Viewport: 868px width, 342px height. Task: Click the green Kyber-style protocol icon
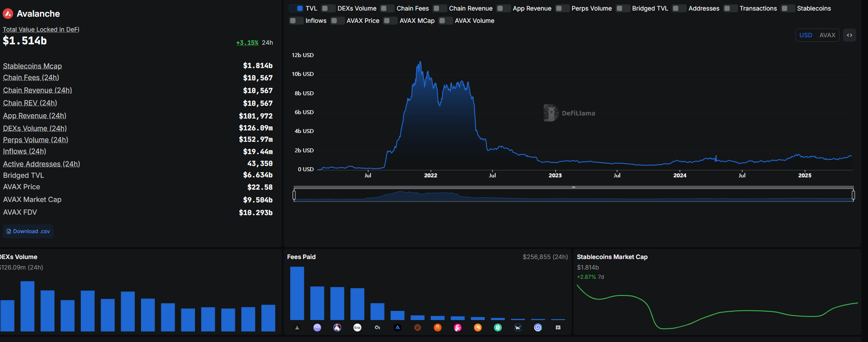tap(498, 328)
